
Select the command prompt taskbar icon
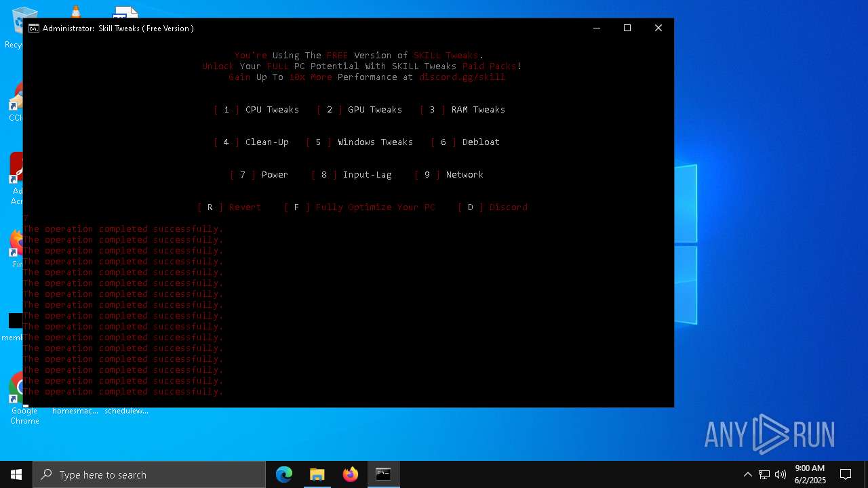point(383,474)
